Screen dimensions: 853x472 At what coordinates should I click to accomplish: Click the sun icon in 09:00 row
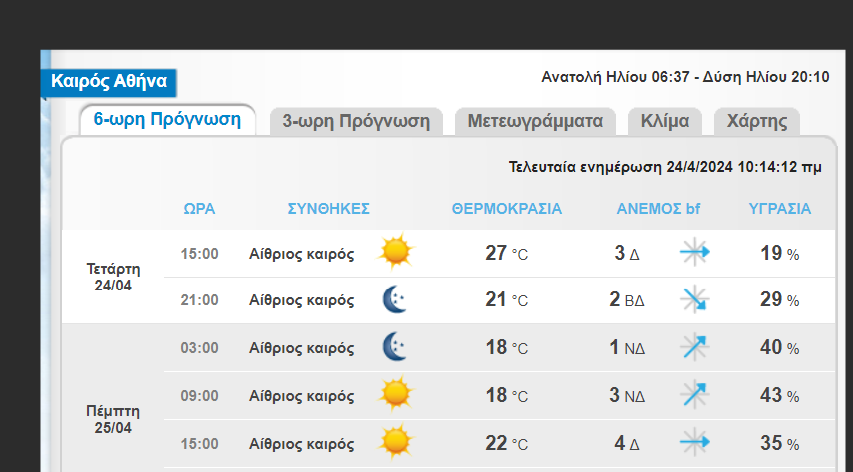pos(395,394)
